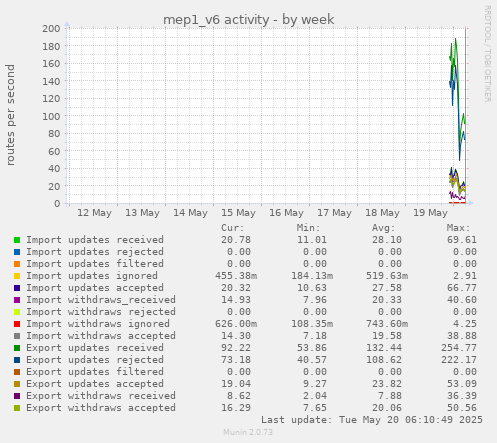Screen dimensions: 497x443
Task: Click the Cur value 455.38m
Action: tap(236, 276)
